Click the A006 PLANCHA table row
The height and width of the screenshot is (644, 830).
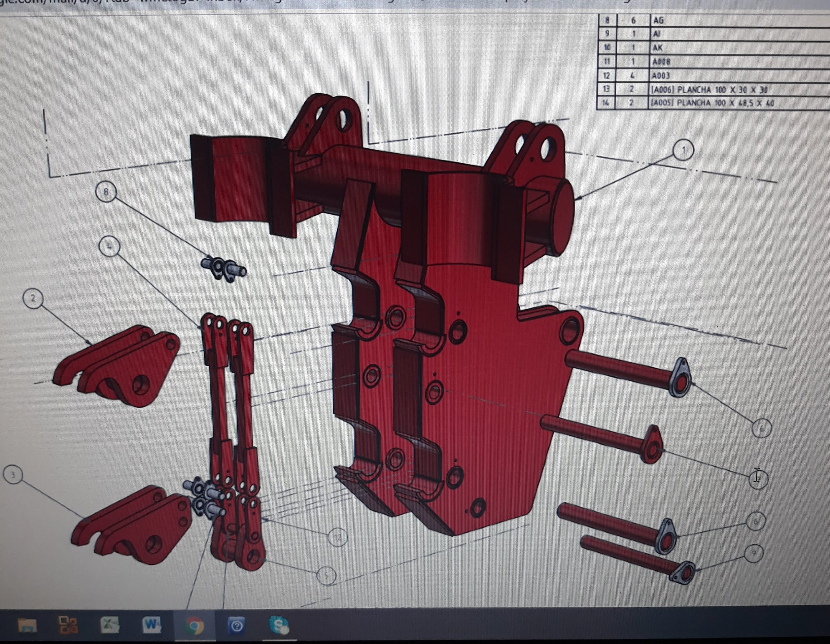point(709,90)
